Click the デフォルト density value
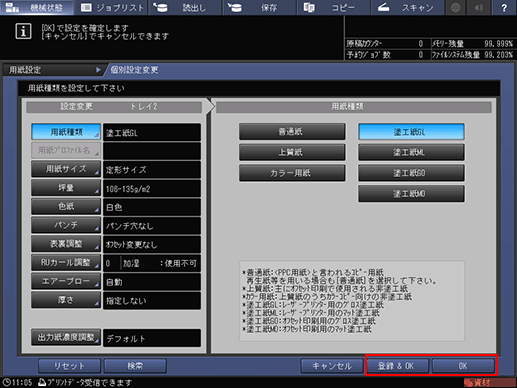The width and height of the screenshot is (517, 388). pyautogui.click(x=152, y=338)
